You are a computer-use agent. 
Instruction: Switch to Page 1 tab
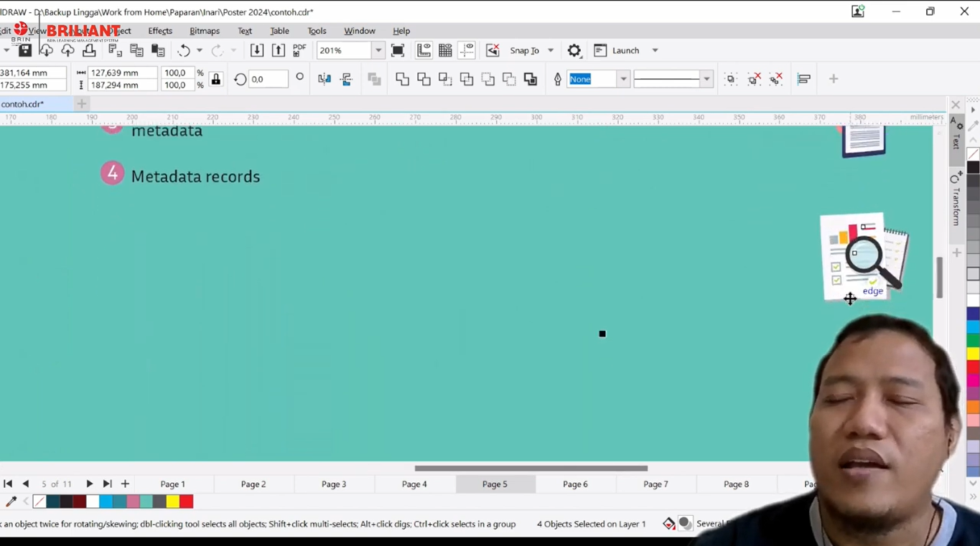pos(173,484)
